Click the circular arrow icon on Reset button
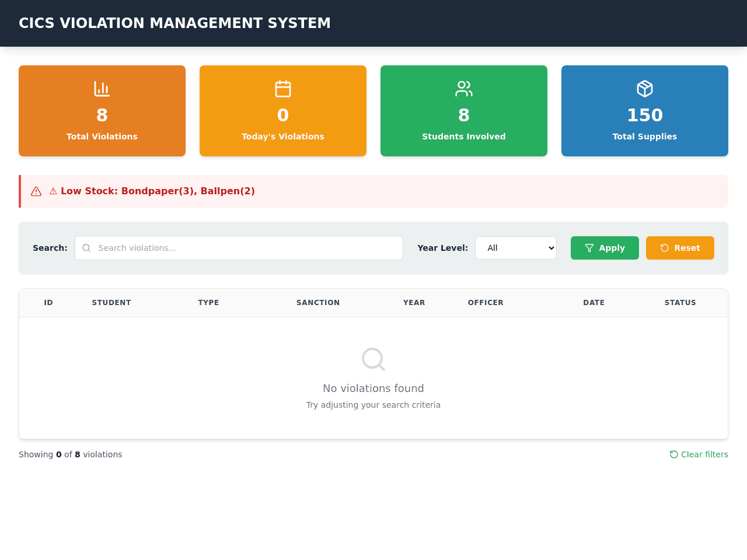This screenshot has width=747, height=560. pos(665,248)
